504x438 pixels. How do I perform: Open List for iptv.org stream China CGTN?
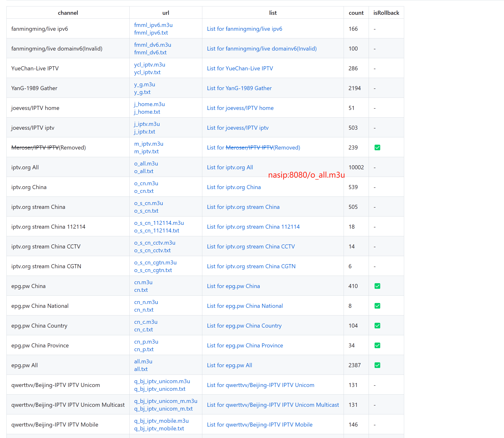point(251,266)
